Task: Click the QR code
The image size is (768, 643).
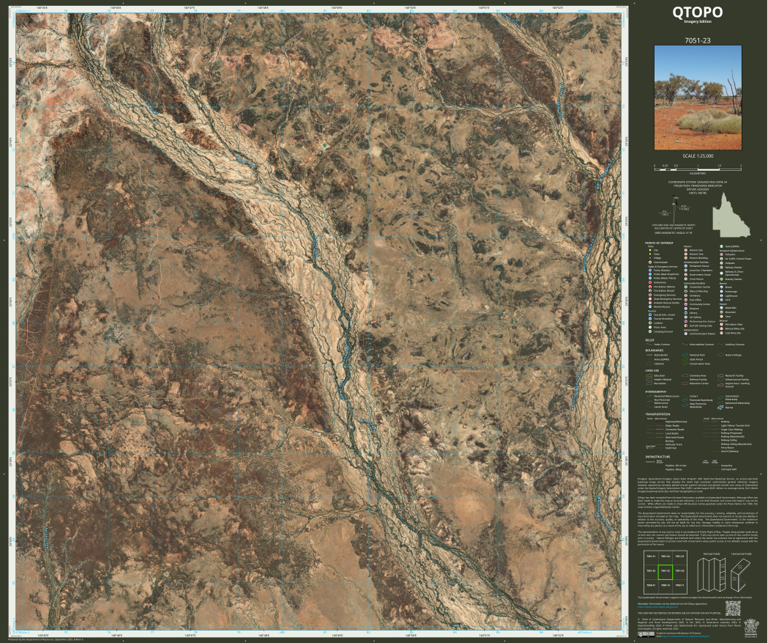Action: [733, 608]
